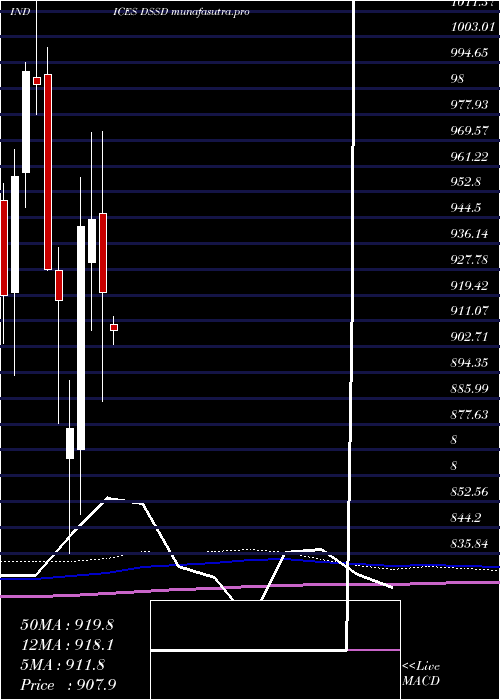Select the latest small red candle near 907

click(114, 328)
